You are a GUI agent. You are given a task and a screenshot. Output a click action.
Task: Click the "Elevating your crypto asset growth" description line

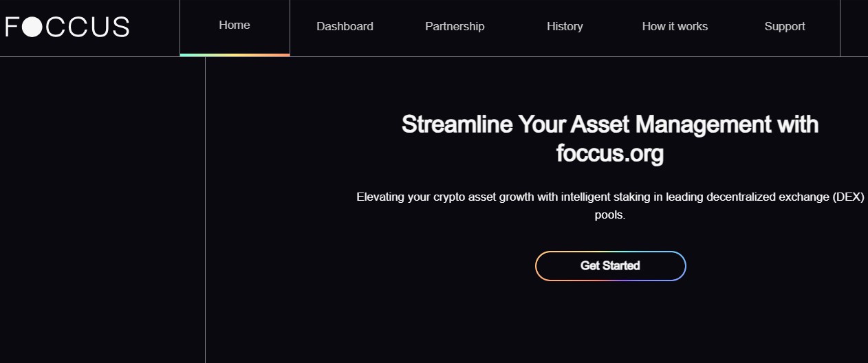coord(610,197)
